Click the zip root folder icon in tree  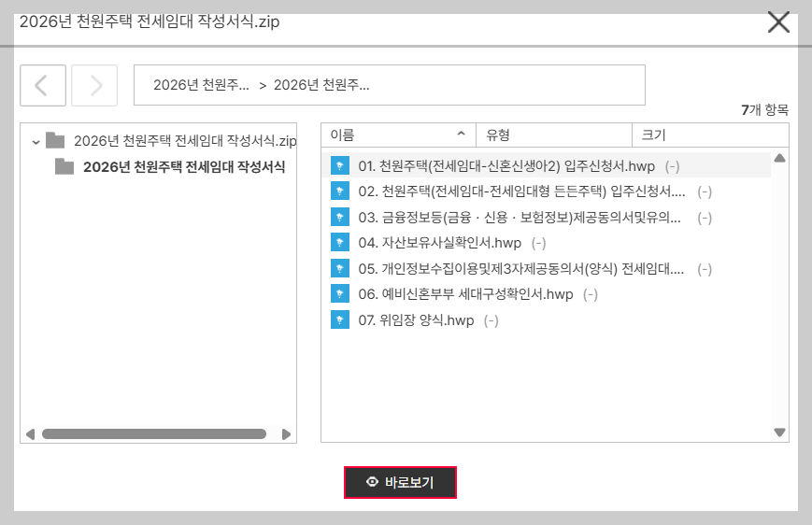pyautogui.click(x=55, y=140)
